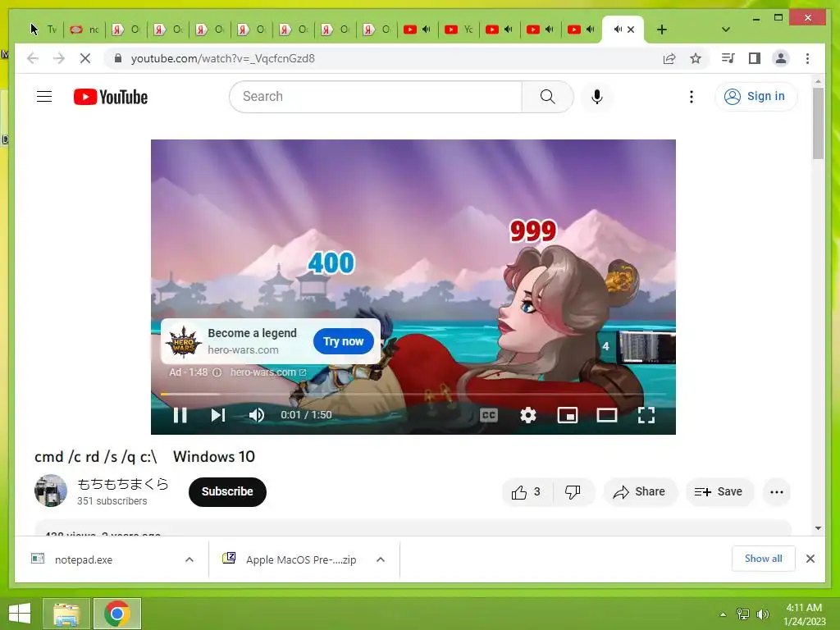The width and height of the screenshot is (840, 630).
Task: Stop loading the page
Action: click(x=85, y=58)
